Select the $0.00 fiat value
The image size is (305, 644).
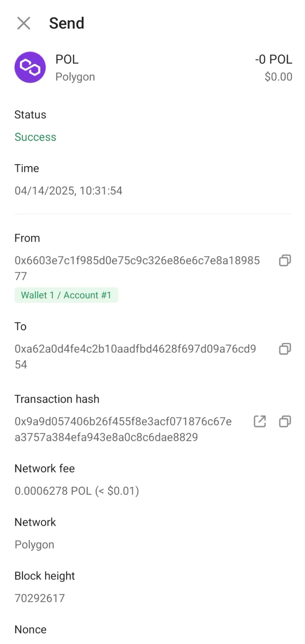point(278,77)
